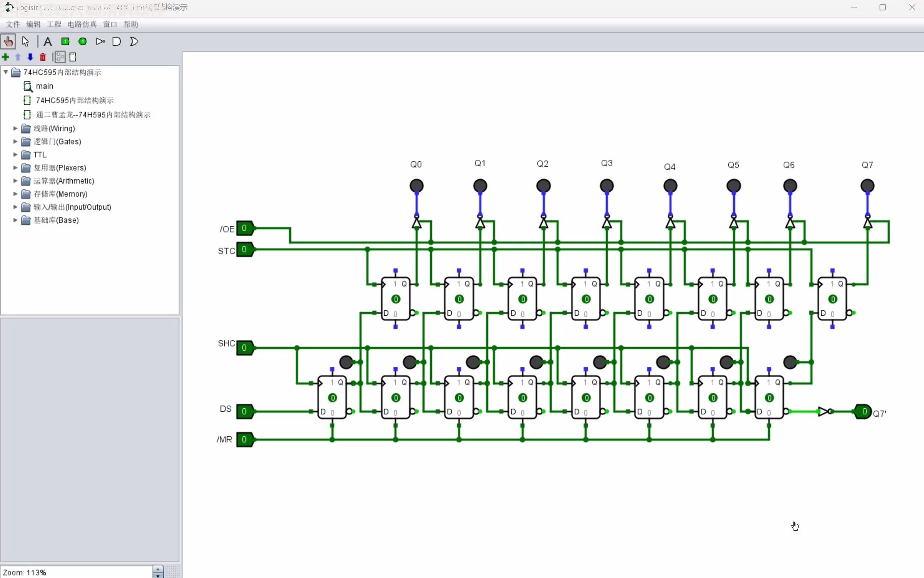The image size is (924, 578).
Task: Select the Poke (hand) tool
Action: tap(8, 42)
